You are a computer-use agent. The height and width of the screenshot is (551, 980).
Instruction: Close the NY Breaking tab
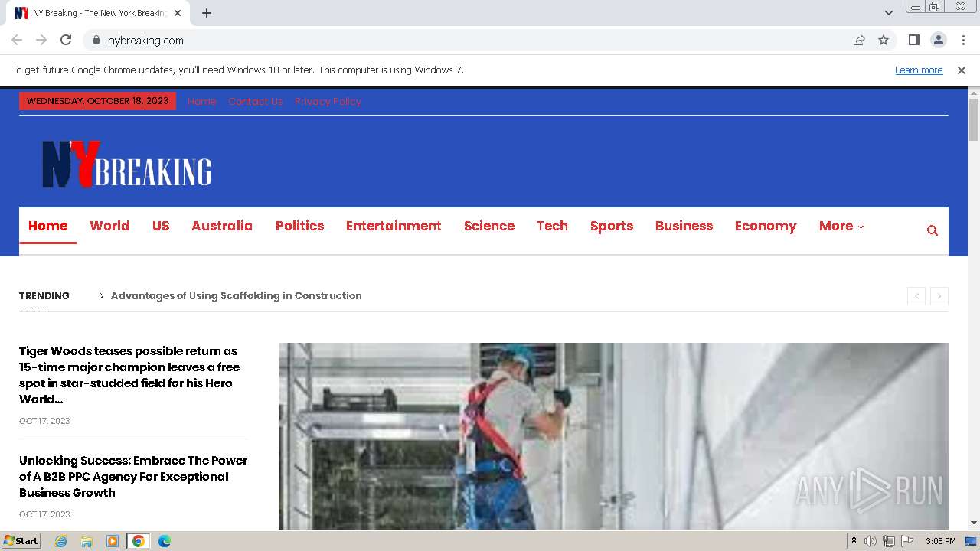coord(178,13)
